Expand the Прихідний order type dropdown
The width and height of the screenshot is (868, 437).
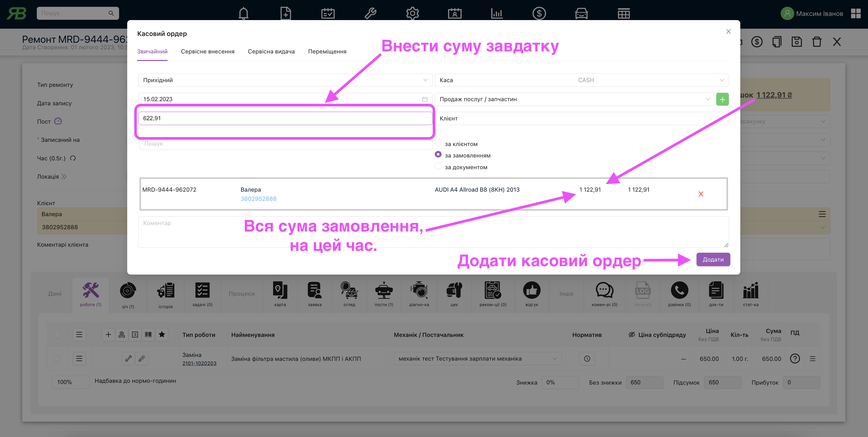(x=285, y=80)
